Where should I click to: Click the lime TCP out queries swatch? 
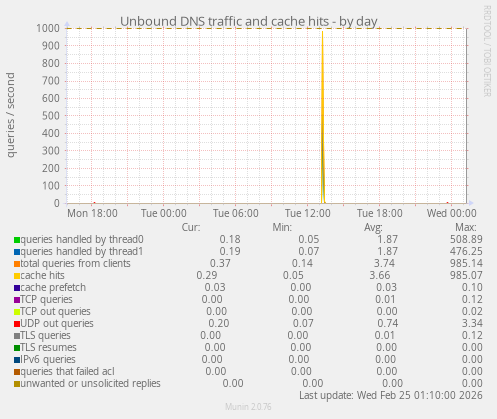tap(17, 312)
